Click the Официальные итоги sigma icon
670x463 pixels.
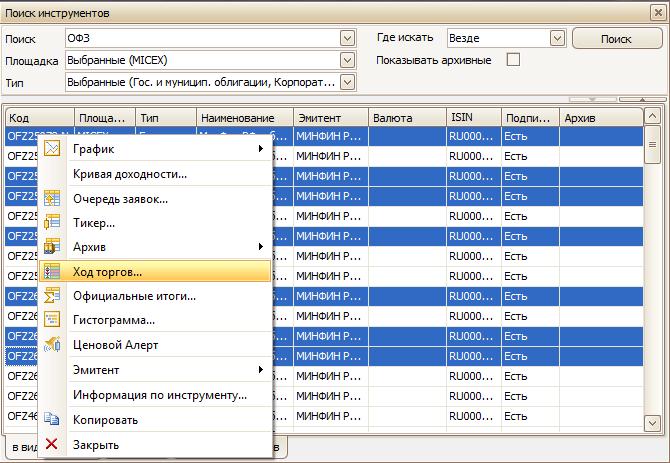(x=53, y=296)
